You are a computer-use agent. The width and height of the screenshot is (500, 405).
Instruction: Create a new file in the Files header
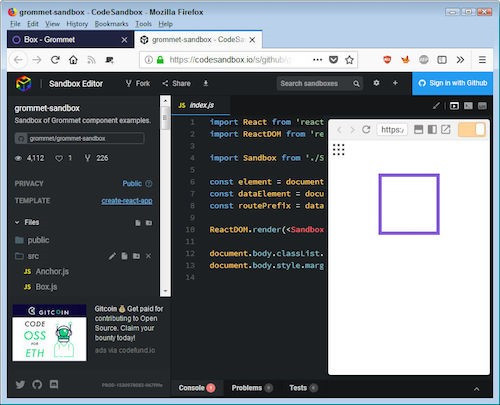138,223
